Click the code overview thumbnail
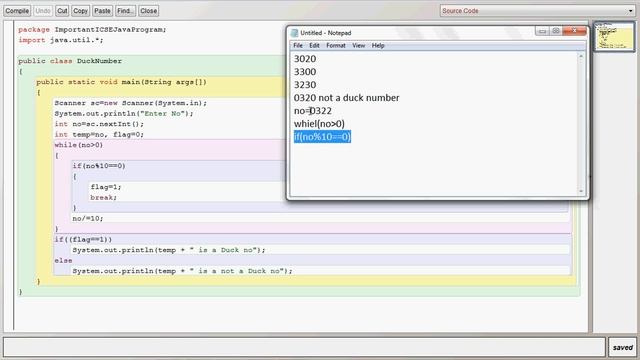Screen dimensions: 640x360 (614, 37)
